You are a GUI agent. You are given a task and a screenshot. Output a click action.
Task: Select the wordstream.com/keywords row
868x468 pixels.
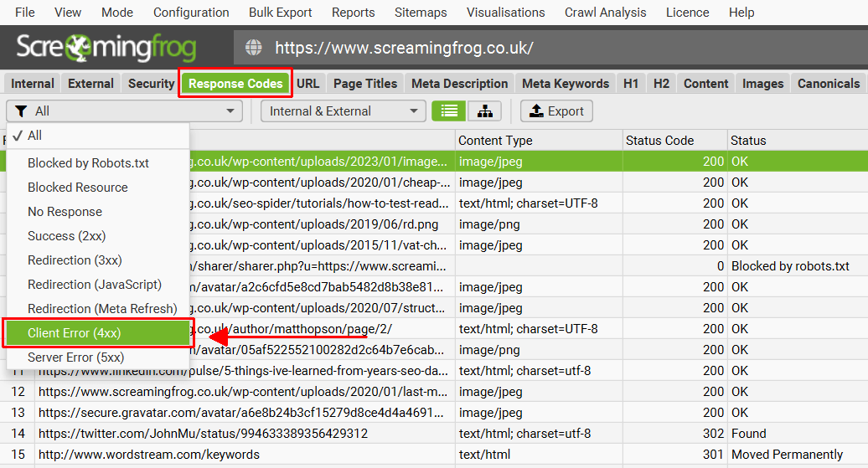434,455
